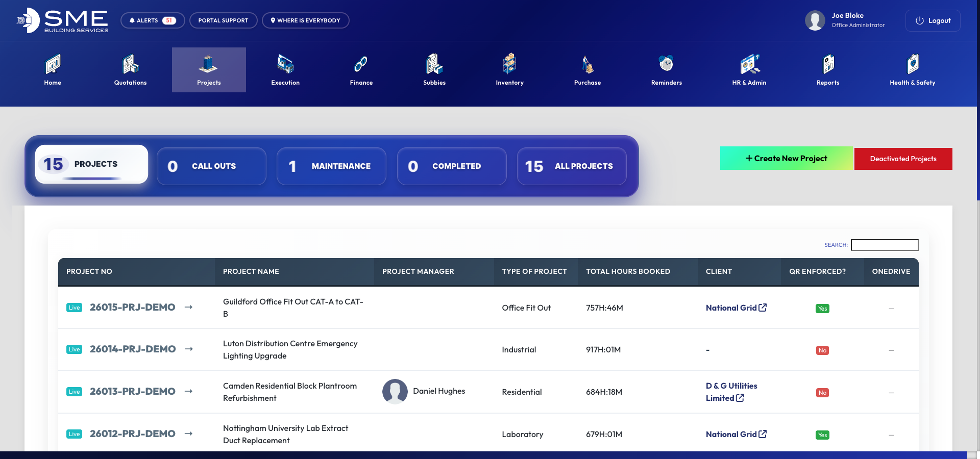Click inside the Search field
980x459 pixels.
coord(885,245)
